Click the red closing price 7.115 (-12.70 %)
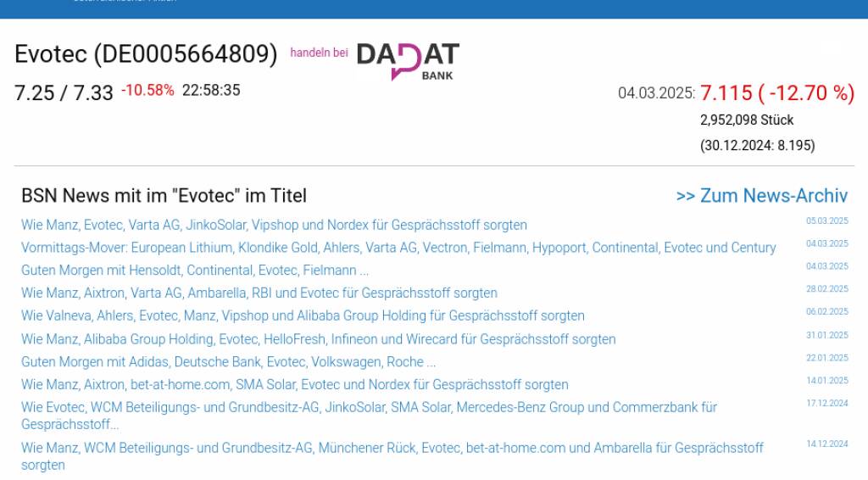Screen dimensions: 868x480 777,93
